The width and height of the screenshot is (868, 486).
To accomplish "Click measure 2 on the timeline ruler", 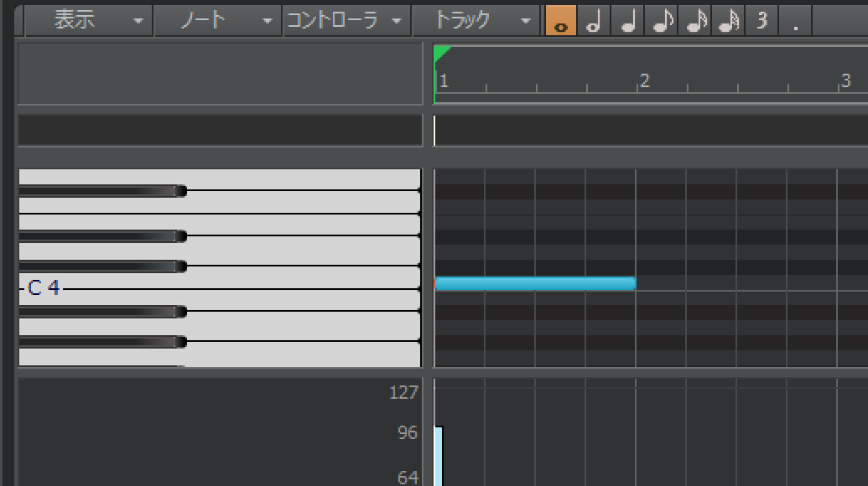I will pyautogui.click(x=644, y=80).
